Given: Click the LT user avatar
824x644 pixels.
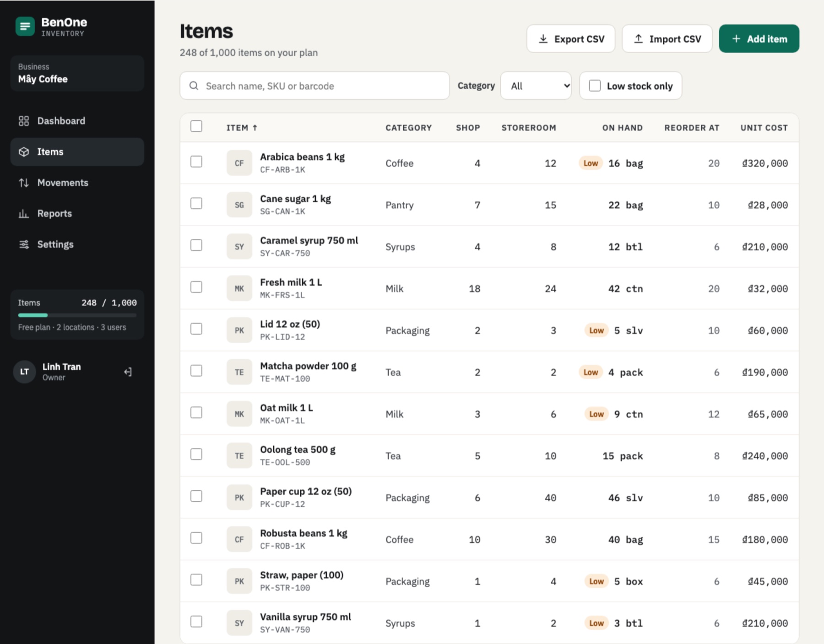Looking at the screenshot, I should 24,372.
